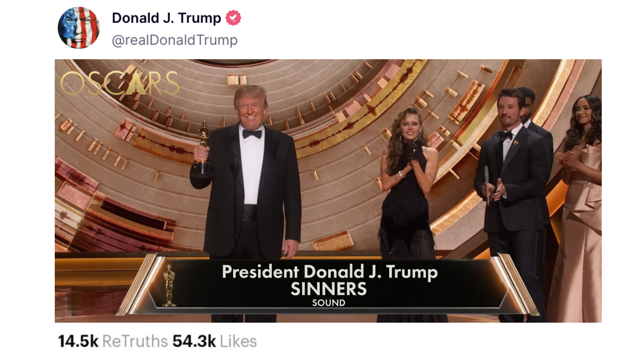Click the gold OSCARS logo watermark
Screen dimensions: 644x362
pyautogui.click(x=120, y=83)
